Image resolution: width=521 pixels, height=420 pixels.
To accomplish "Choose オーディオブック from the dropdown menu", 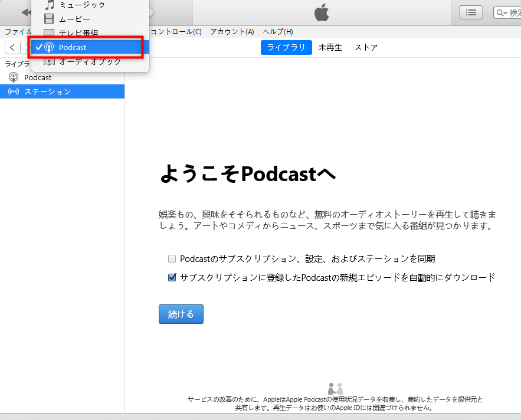I will 90,61.
